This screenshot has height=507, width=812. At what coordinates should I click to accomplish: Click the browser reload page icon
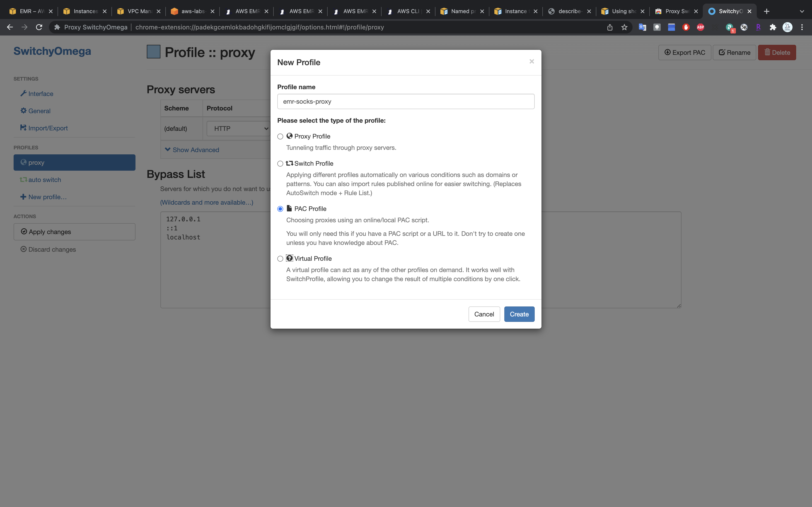click(x=39, y=27)
